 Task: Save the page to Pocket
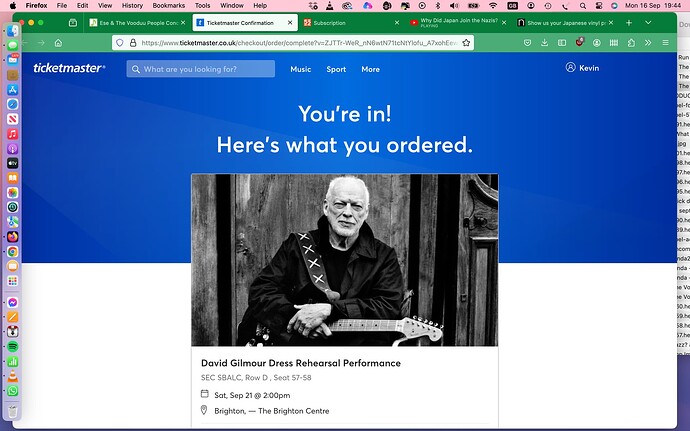[x=527, y=43]
